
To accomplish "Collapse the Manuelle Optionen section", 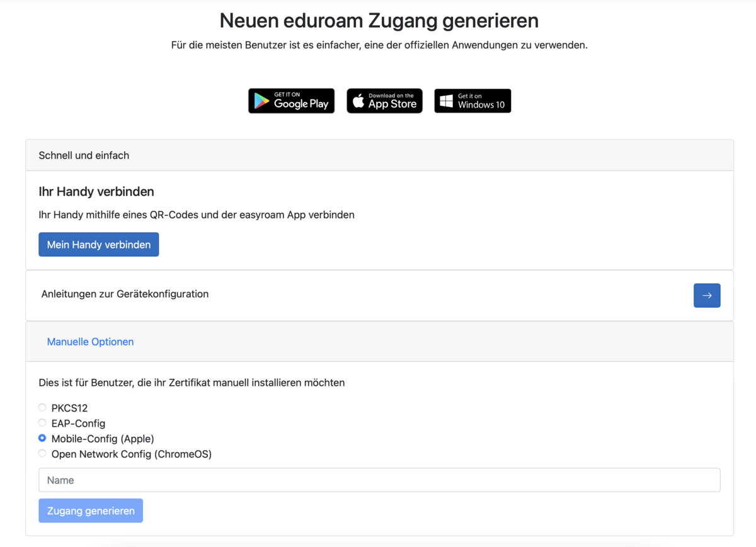I will click(90, 342).
